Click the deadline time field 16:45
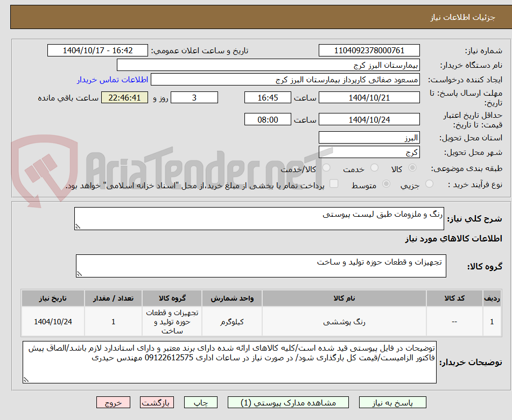The height and width of the screenshot is (420, 512). [x=268, y=97]
